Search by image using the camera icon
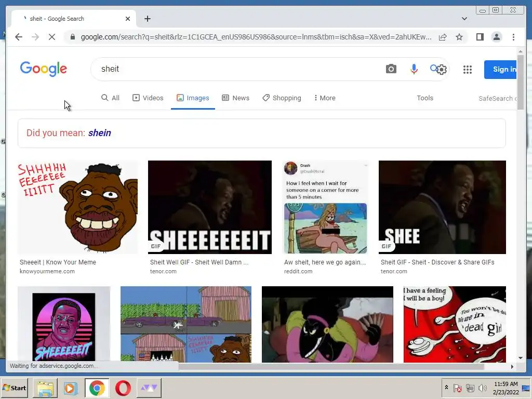This screenshot has width=532, height=399. (391, 69)
